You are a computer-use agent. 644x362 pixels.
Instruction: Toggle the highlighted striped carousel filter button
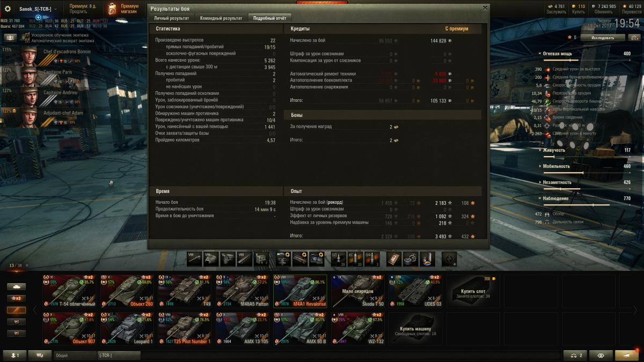point(16,310)
